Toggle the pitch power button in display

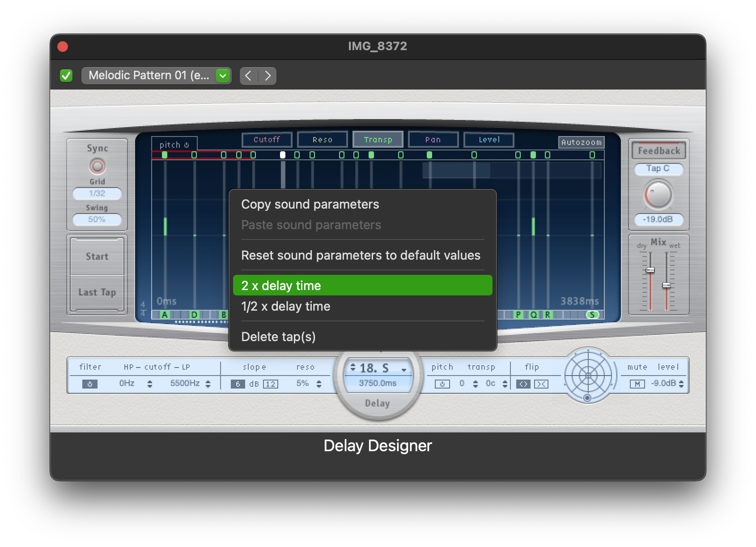pyautogui.click(x=187, y=145)
